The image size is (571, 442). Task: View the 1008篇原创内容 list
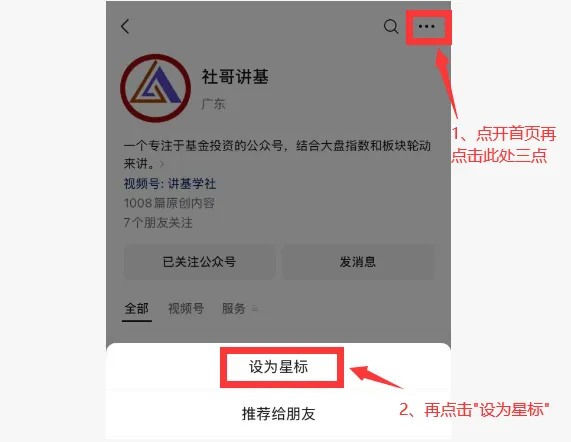click(169, 203)
